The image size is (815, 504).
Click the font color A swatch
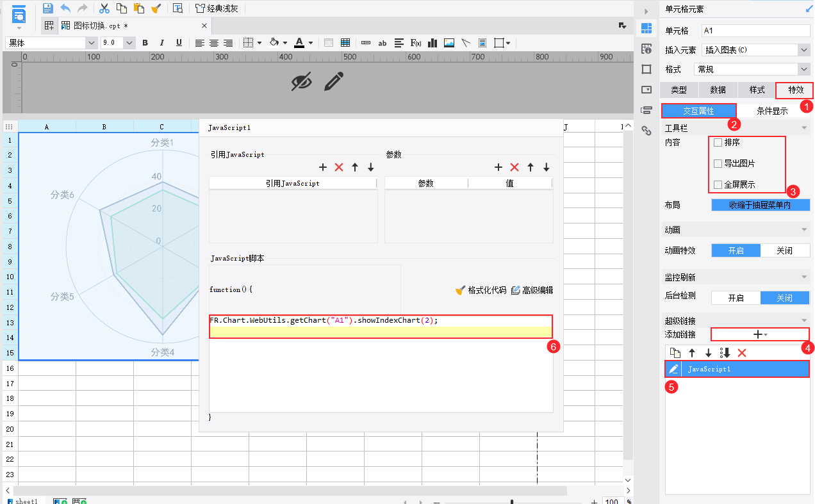[x=299, y=43]
